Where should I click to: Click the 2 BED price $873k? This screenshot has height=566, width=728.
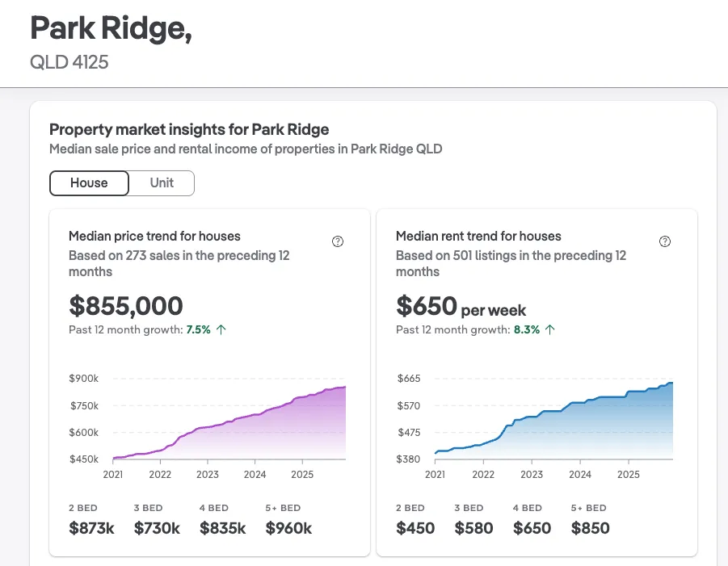pos(91,528)
